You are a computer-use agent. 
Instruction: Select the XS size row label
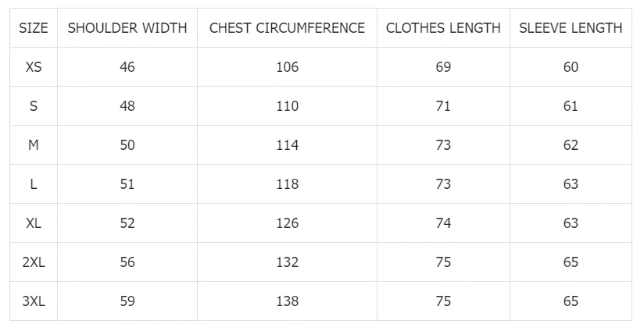click(x=34, y=67)
